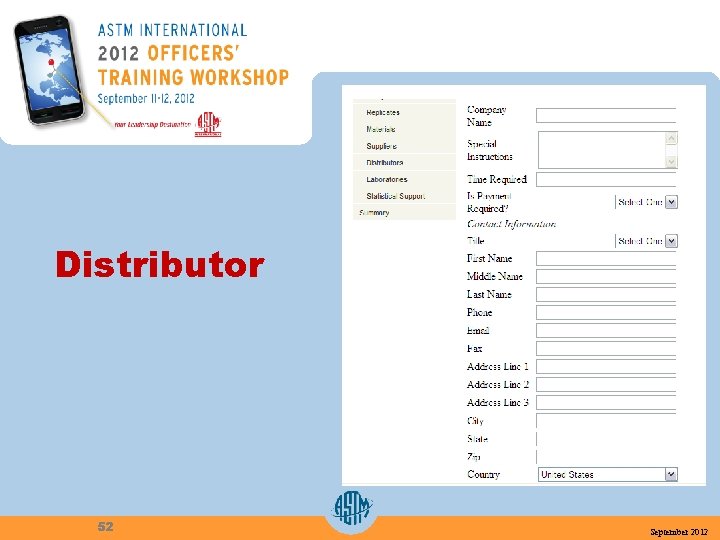Open the Is Payment Required dropdown
Screen dimensions: 720x540
(x=646, y=202)
